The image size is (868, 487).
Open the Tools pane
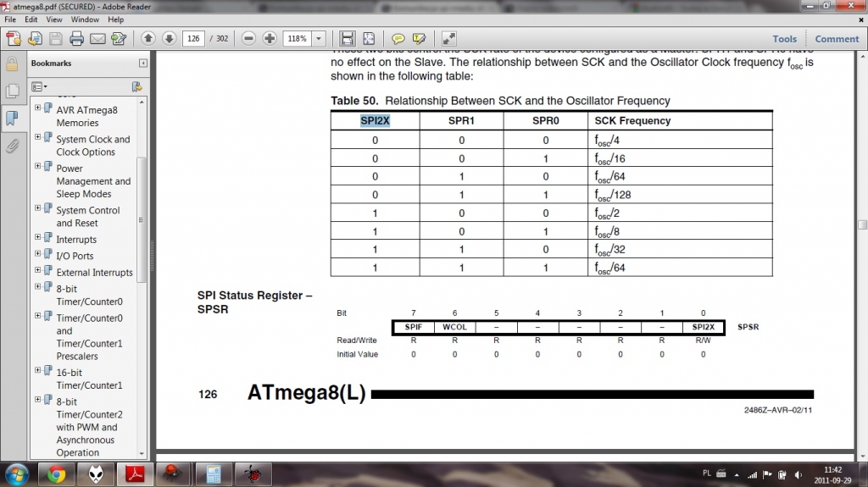(x=784, y=39)
